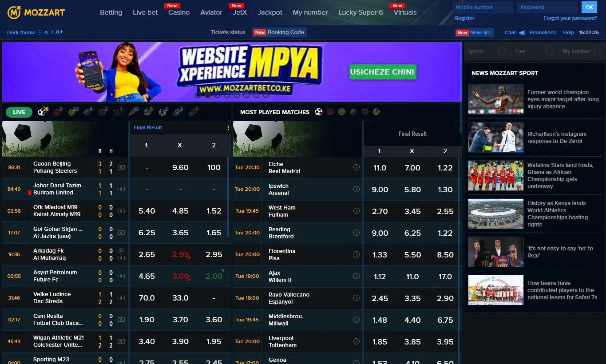The image size is (606, 364).
Task: Open the JetX game
Action: [240, 12]
